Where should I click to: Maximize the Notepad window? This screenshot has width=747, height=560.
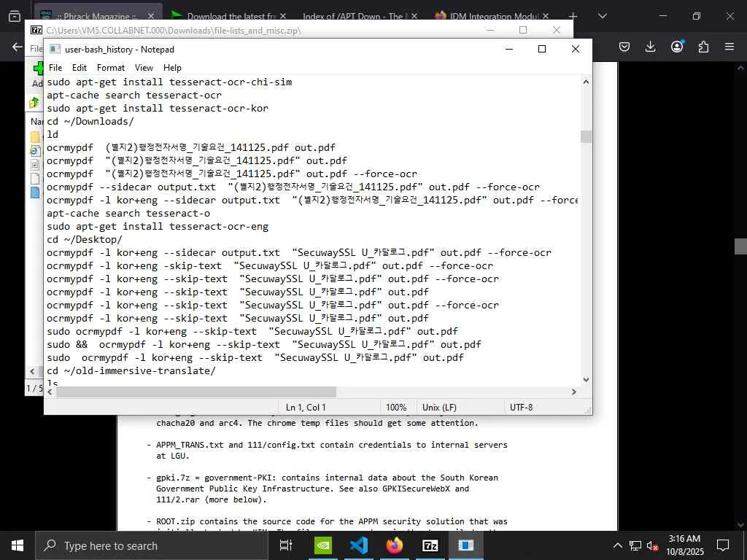tap(542, 49)
